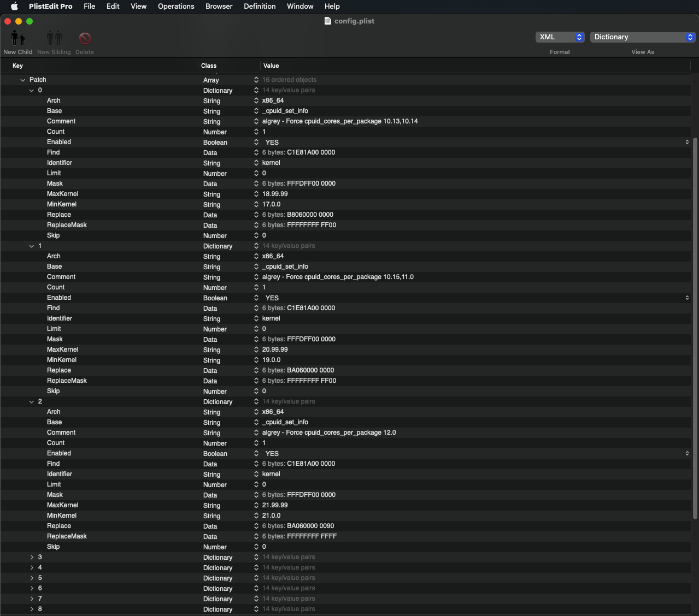Click the config.plist document icon in title bar
Image resolution: width=699 pixels, height=616 pixels.
point(328,21)
